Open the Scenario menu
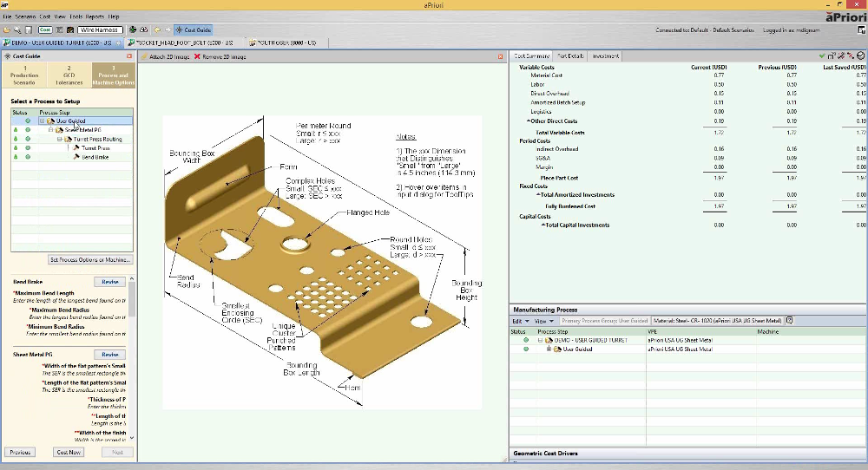The width and height of the screenshot is (868, 470). (25, 16)
